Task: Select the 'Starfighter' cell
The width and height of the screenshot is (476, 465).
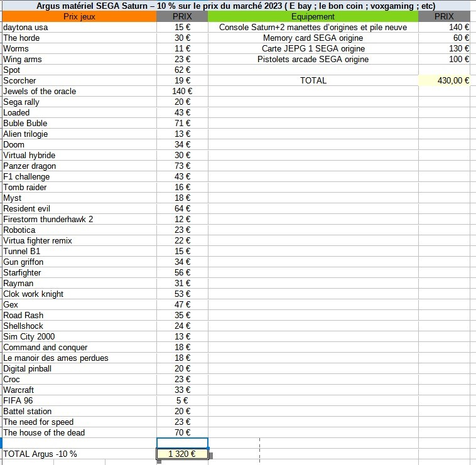Action: point(79,272)
